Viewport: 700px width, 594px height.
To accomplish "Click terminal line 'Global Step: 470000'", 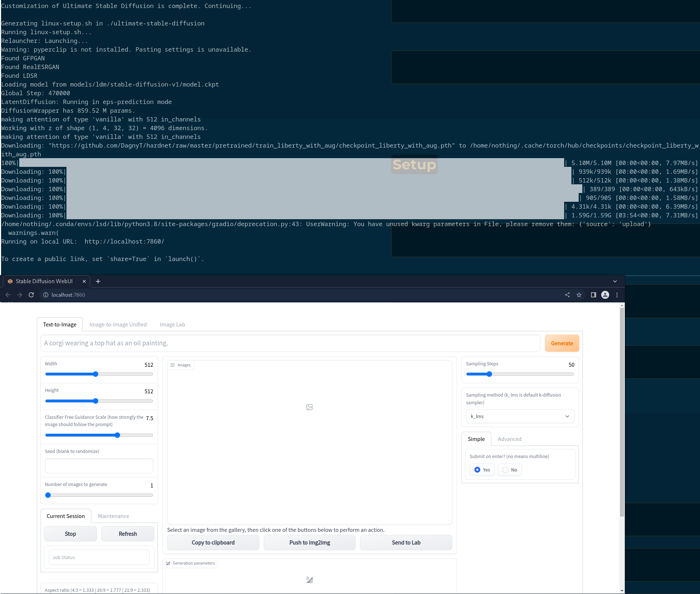I will coord(36,93).
